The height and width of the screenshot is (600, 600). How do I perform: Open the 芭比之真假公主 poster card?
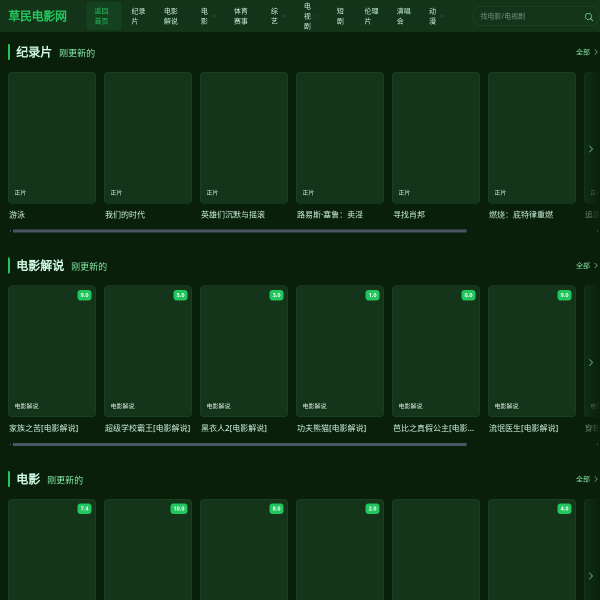(x=436, y=351)
